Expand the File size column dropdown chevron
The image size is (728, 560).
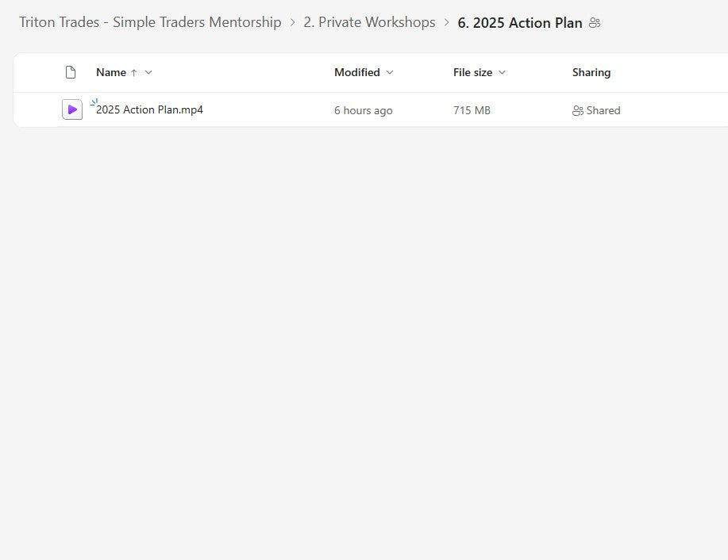click(x=502, y=73)
